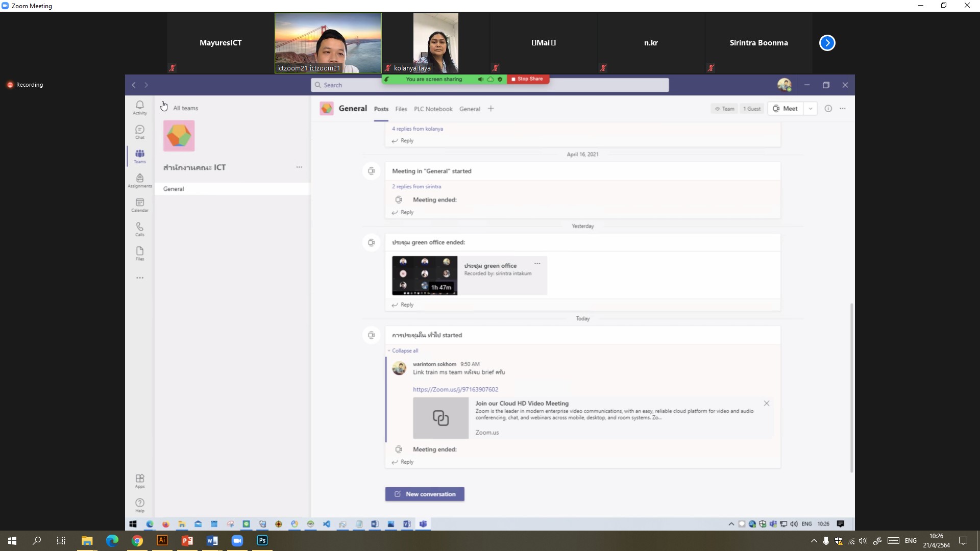Open Calendar in the Teams sidebar
Image resolution: width=980 pixels, height=551 pixels.
(140, 205)
